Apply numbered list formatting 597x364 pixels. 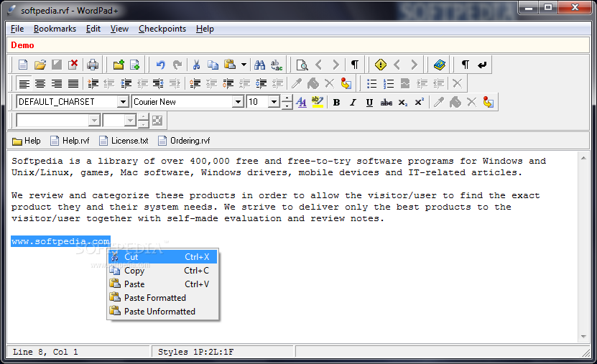pyautogui.click(x=389, y=83)
